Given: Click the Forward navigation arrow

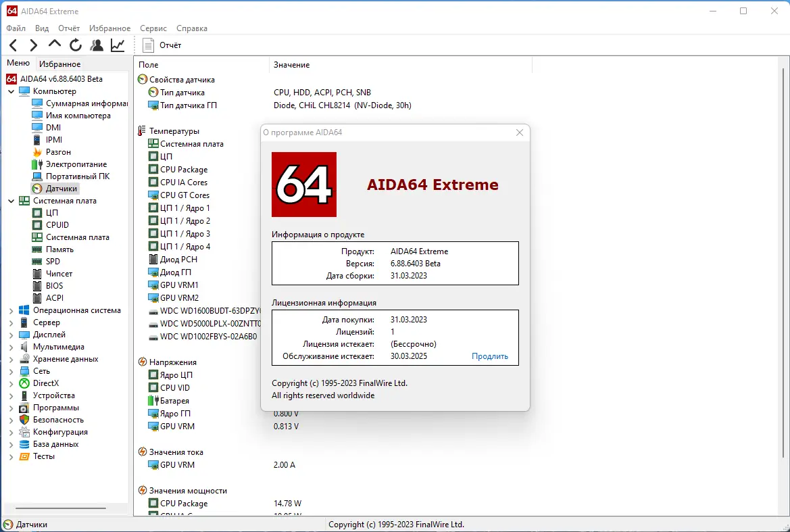Looking at the screenshot, I should [33, 45].
